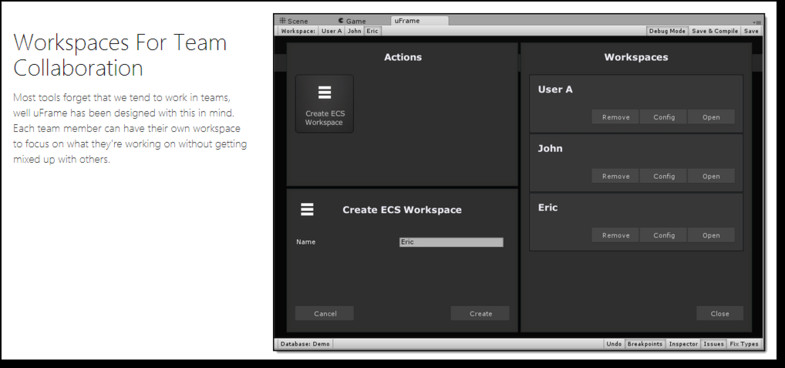Viewport: 785px width, 368px height.
Task: Click the Workspaces panel heading
Action: pyautogui.click(x=636, y=57)
